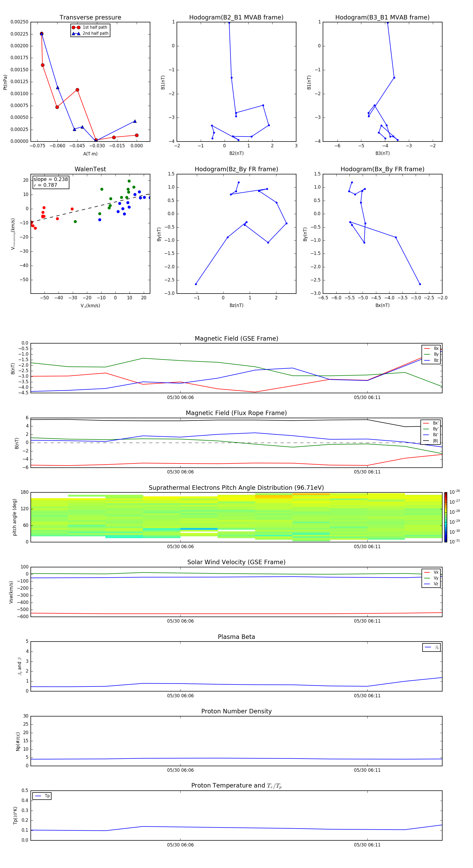Click the 'Solar Wind Velocity (GSE Frame)' title
473x868 pixels.
point(236,562)
